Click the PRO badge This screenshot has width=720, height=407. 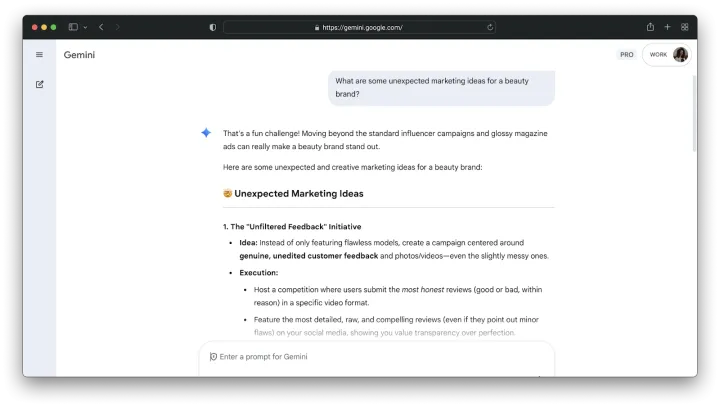626,55
